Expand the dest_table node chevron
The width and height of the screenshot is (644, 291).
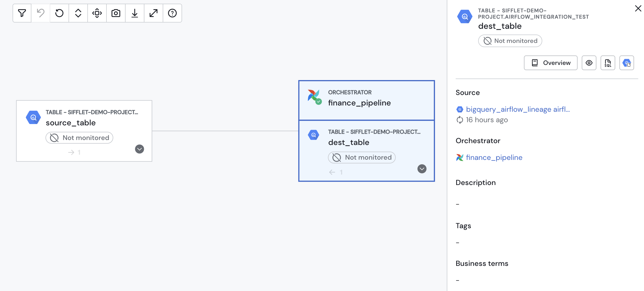pyautogui.click(x=422, y=169)
